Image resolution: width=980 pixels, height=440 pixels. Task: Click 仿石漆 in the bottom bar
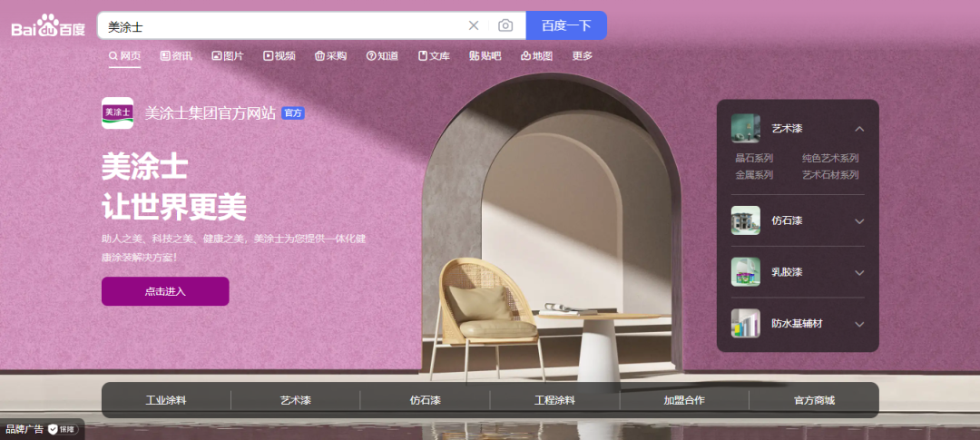(425, 400)
